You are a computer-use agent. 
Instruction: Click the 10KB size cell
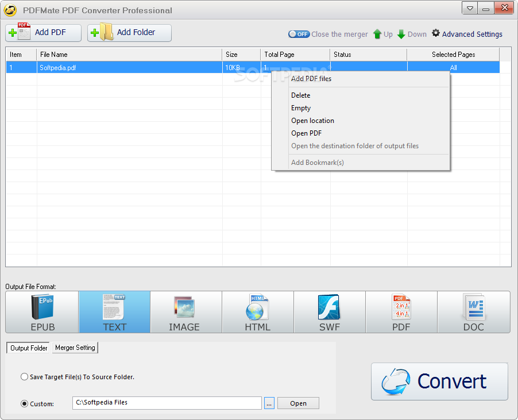tap(242, 68)
